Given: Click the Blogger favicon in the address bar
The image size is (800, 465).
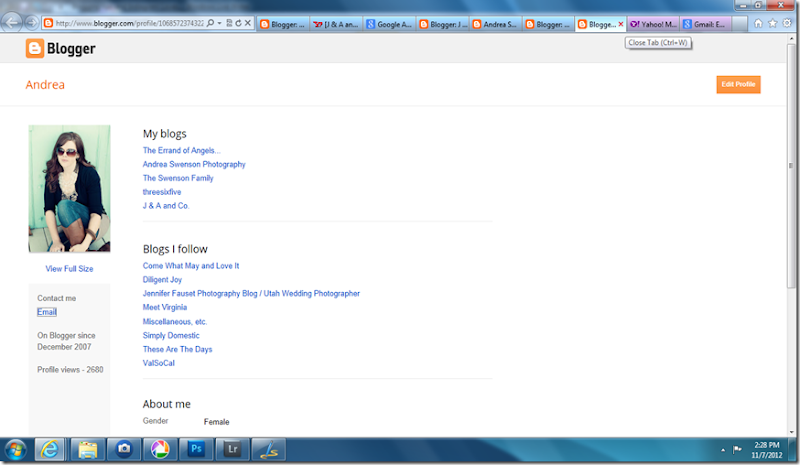Looking at the screenshot, I should (x=48, y=23).
